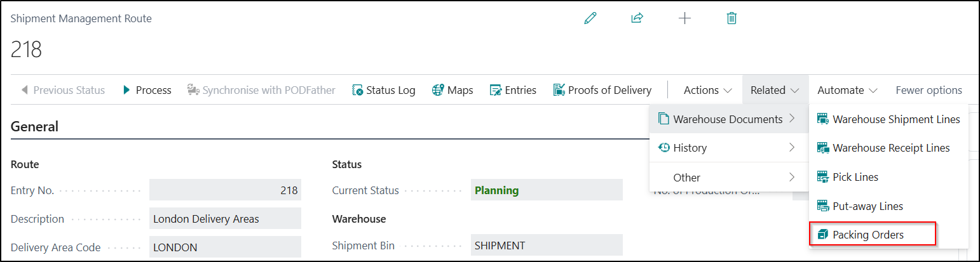This screenshot has width=980, height=262.
Task: Open Proofs of Delivery
Action: pos(602,90)
